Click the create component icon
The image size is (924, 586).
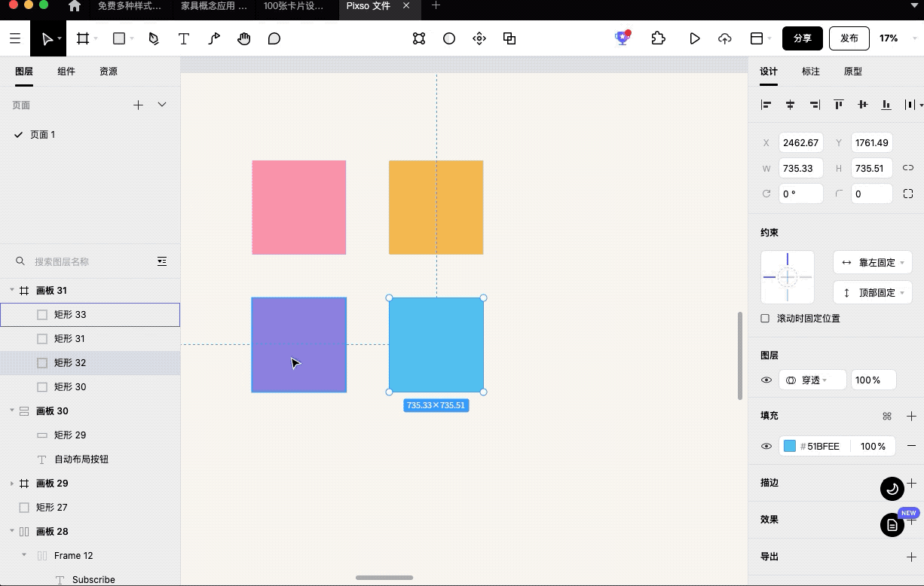pyautogui.click(x=479, y=38)
